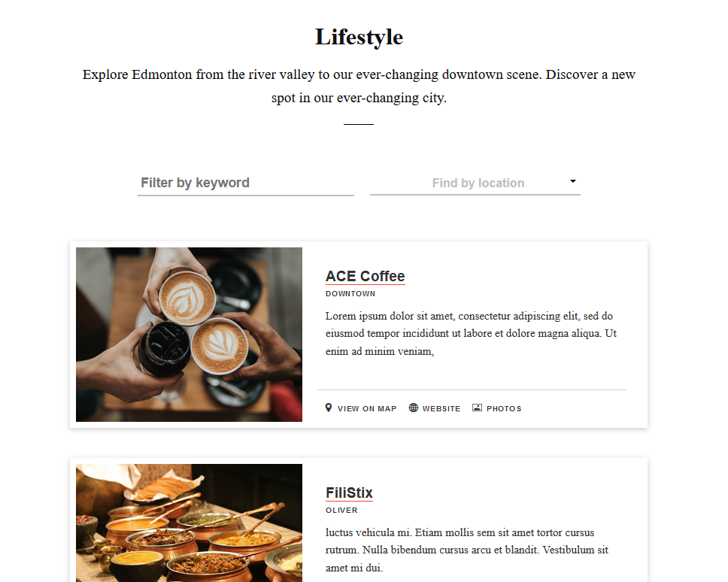
Task: Click View on Map for ACE Coffee
Action: 367,409
